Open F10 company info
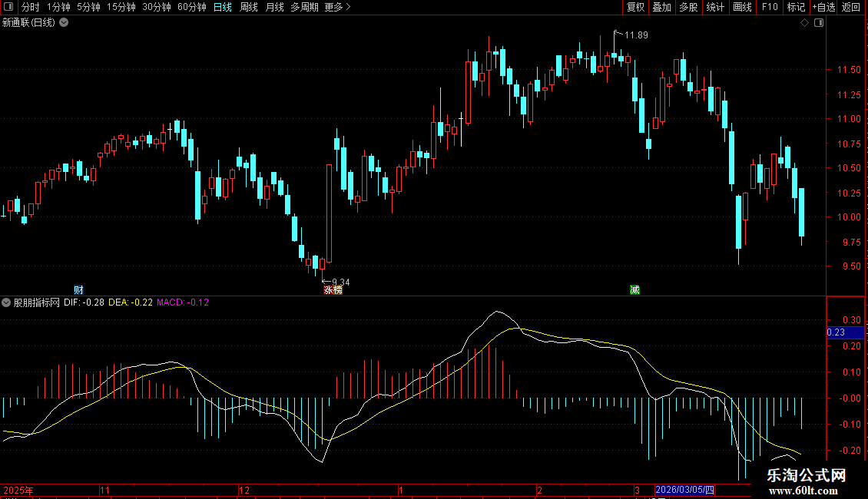This screenshot has width=868, height=499. [x=770, y=7]
